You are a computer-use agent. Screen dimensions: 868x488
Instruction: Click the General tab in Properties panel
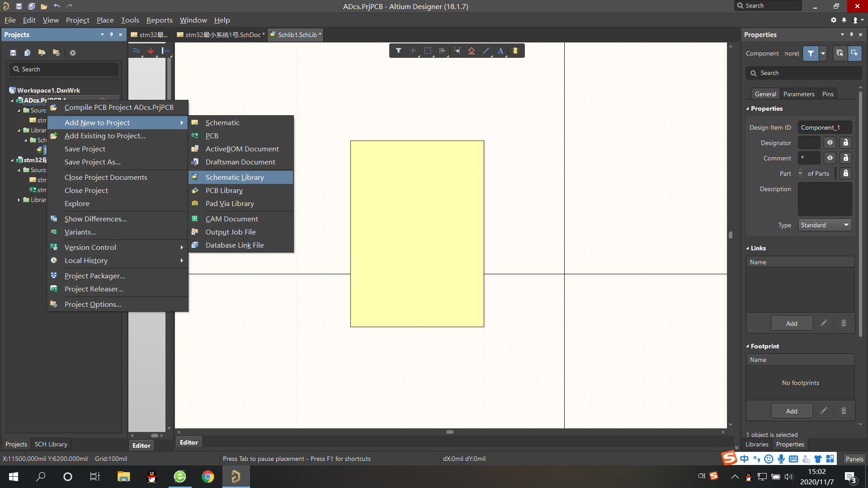(x=765, y=94)
